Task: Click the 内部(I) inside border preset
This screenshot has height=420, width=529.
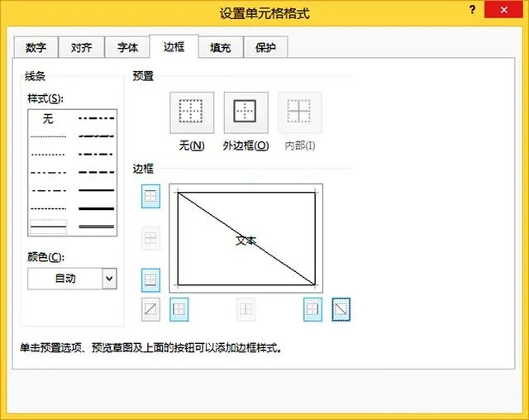Action: tap(299, 112)
